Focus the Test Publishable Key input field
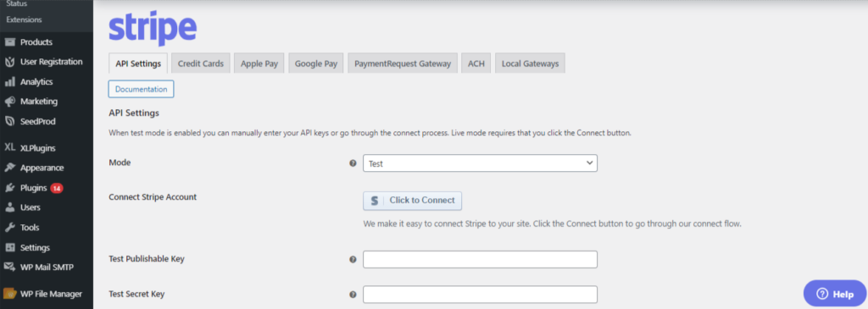This screenshot has width=868, height=309. pyautogui.click(x=480, y=259)
